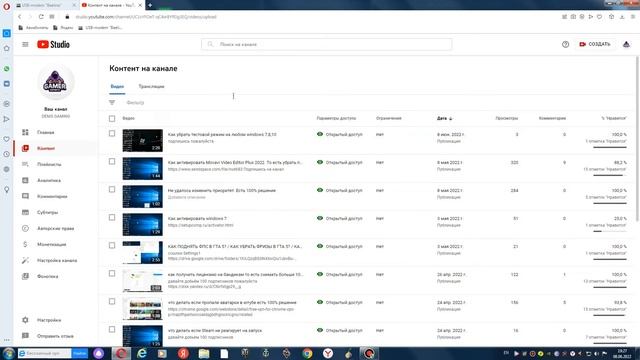Open bookmarks heart icon in Opera sidebar
Screen dimensions: 640x360
pos(7,139)
